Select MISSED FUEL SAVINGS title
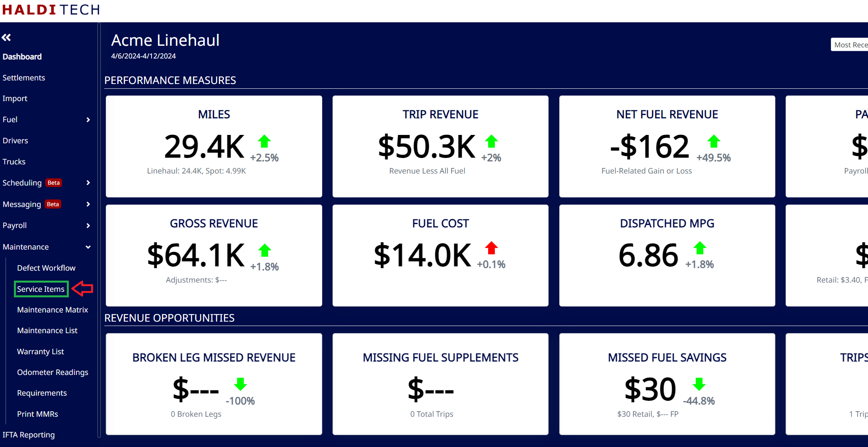Screen dimensions: 868x447 (667, 357)
